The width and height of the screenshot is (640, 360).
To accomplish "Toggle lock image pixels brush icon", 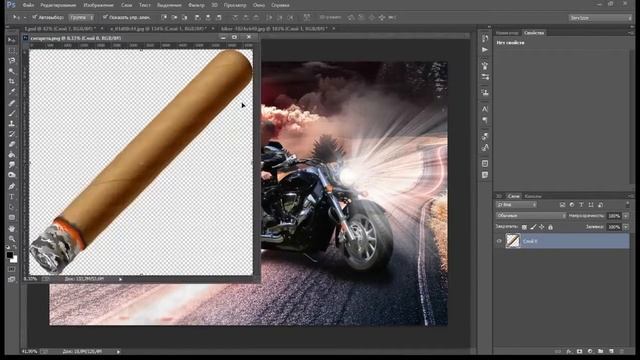I will pos(533,227).
